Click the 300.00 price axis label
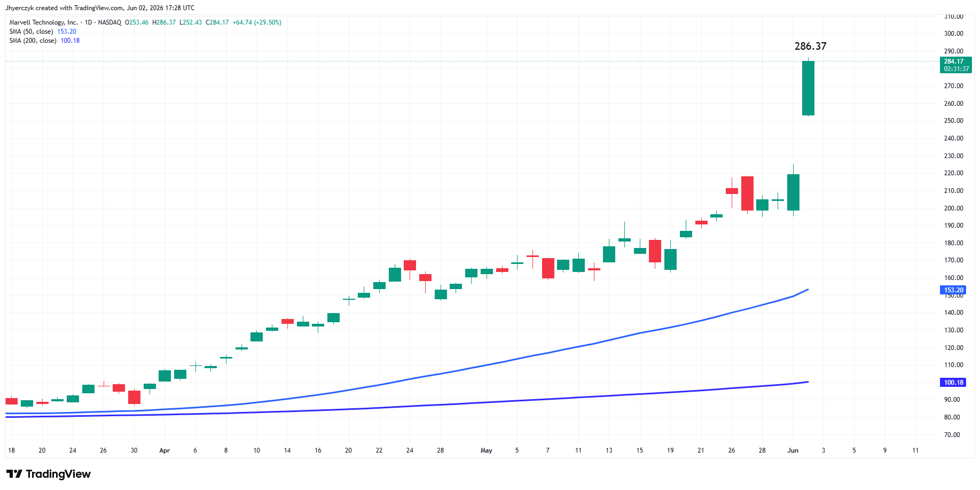The image size is (980, 490). 953,34
